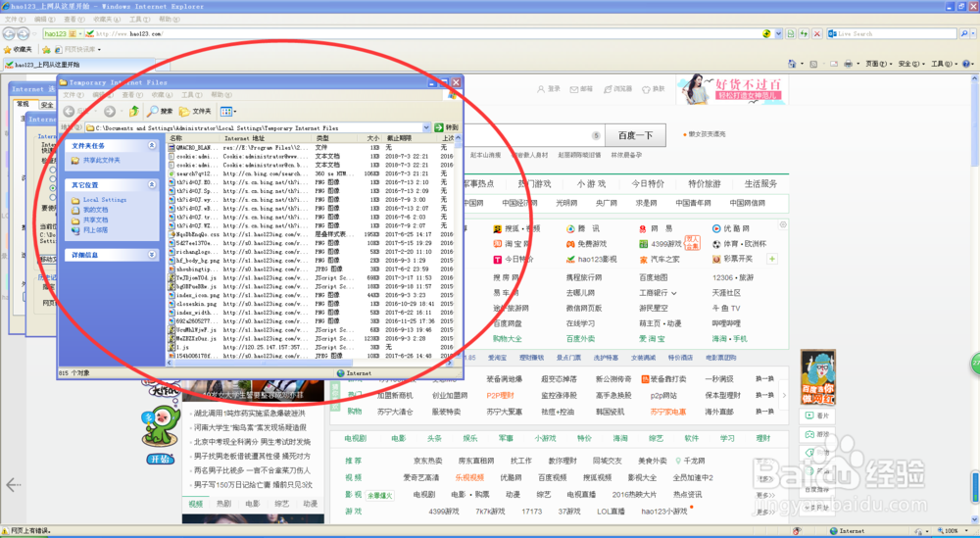The width and height of the screenshot is (980, 538).
Task: Open the 搜索 search tool in Explorer
Action: click(160, 111)
